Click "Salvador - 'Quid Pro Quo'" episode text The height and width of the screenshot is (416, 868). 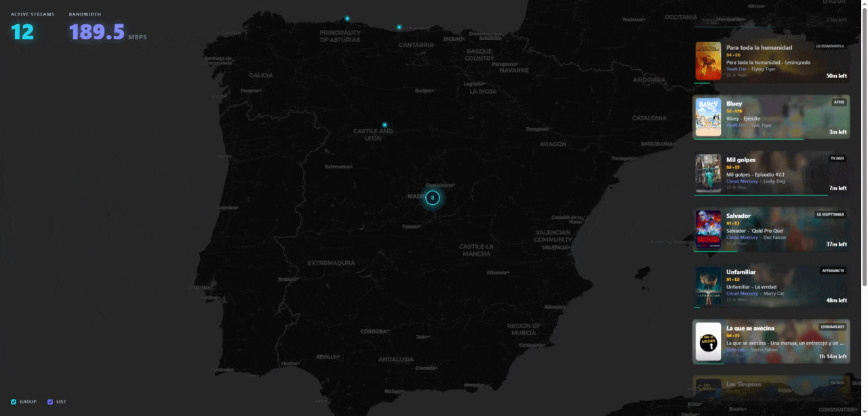755,231
